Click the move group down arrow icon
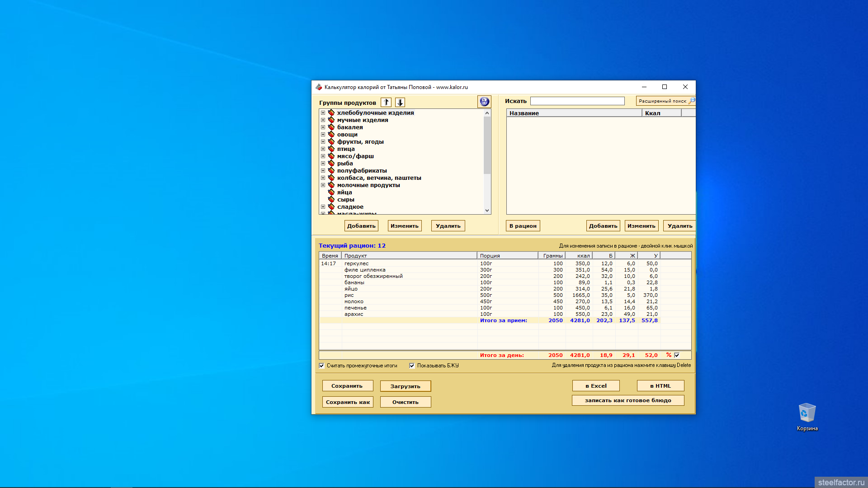Image resolution: width=868 pixels, height=488 pixels. click(400, 103)
